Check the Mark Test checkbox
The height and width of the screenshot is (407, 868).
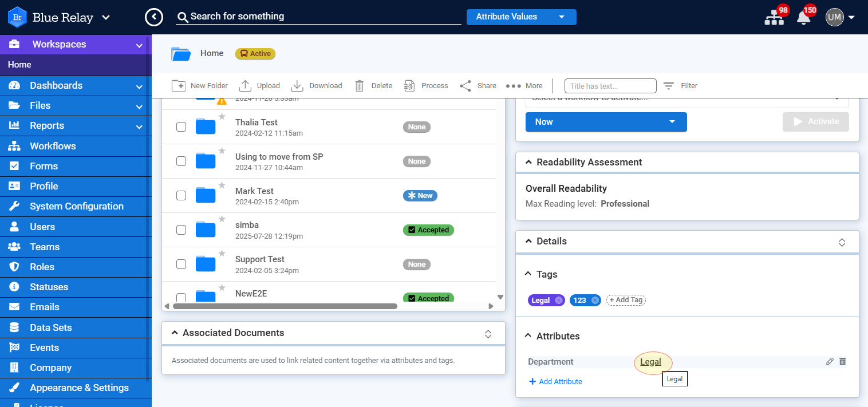(x=181, y=196)
